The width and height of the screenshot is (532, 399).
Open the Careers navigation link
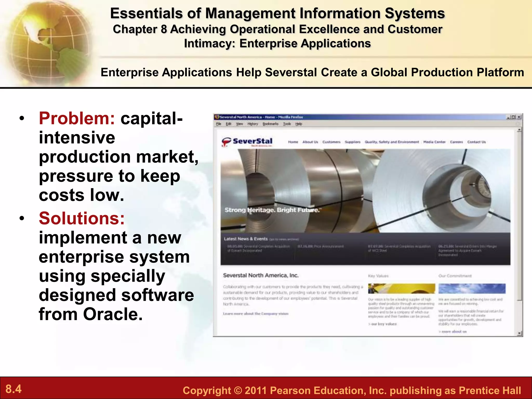[x=456, y=142]
